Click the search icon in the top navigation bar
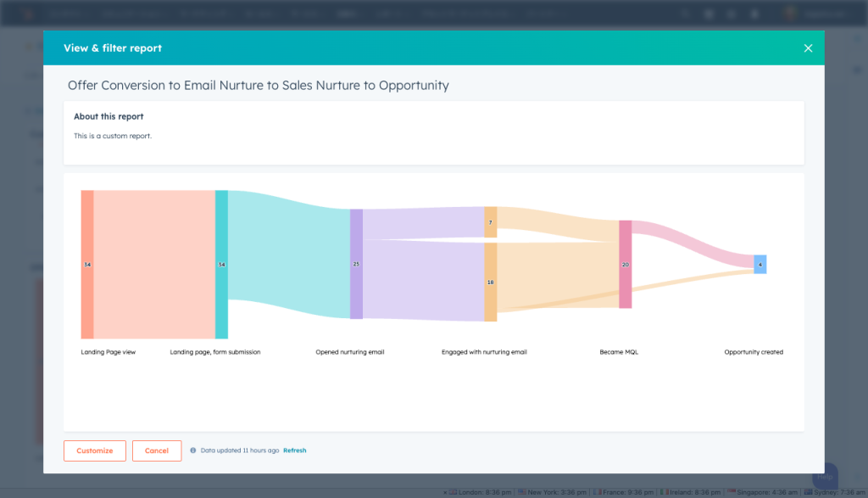 [x=685, y=14]
